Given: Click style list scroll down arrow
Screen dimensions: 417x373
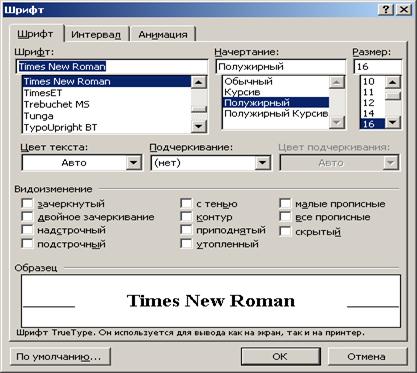Looking at the screenshot, I should [337, 123].
